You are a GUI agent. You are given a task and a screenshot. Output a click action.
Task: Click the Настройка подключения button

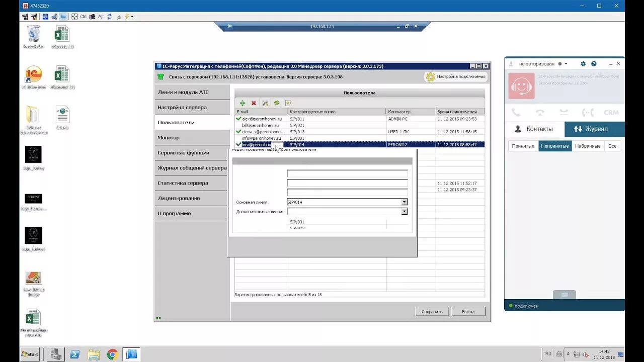[x=456, y=77]
